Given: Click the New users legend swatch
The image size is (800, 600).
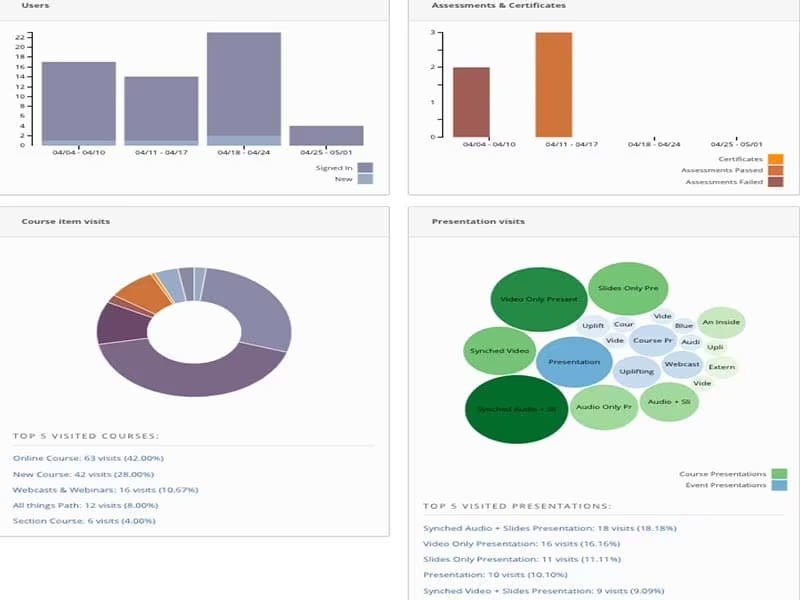Looking at the screenshot, I should pyautogui.click(x=365, y=179).
